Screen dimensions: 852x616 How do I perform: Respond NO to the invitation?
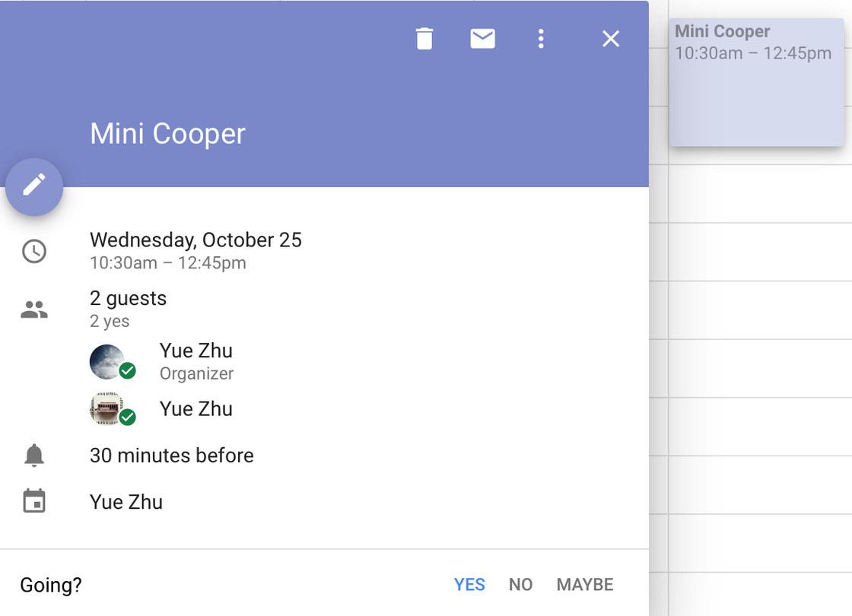click(520, 585)
